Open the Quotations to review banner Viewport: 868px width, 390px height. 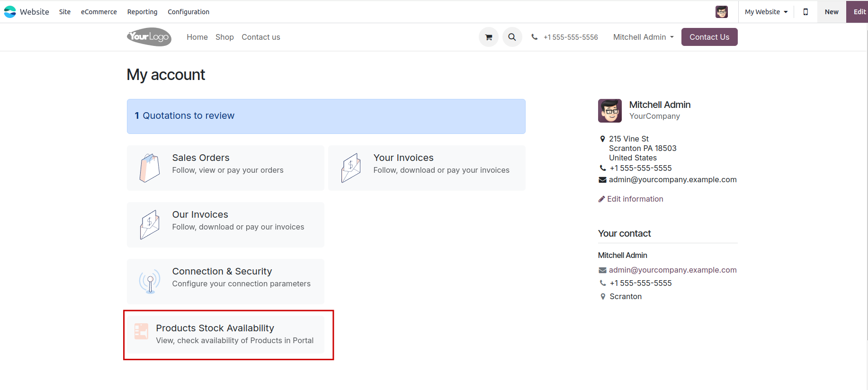coord(326,116)
